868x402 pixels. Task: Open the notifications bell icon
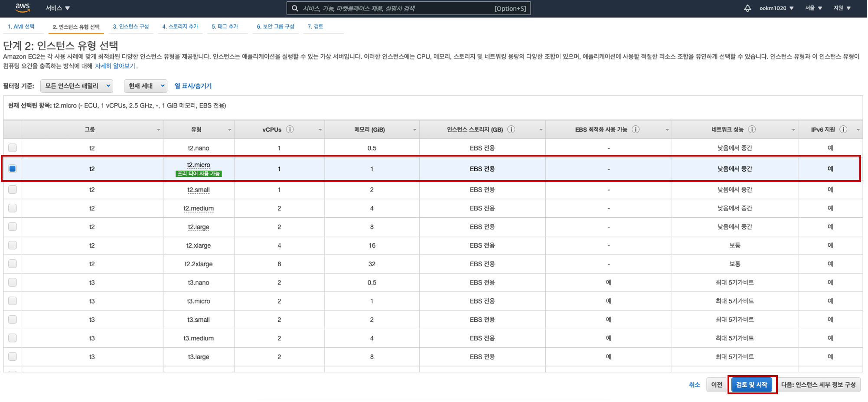point(747,8)
